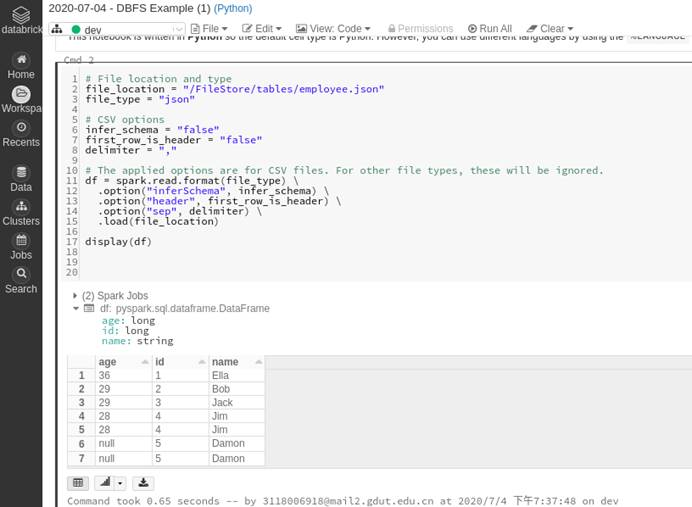Click the file_location code line
Image resolution: width=692 pixels, height=507 pixels.
click(x=235, y=89)
